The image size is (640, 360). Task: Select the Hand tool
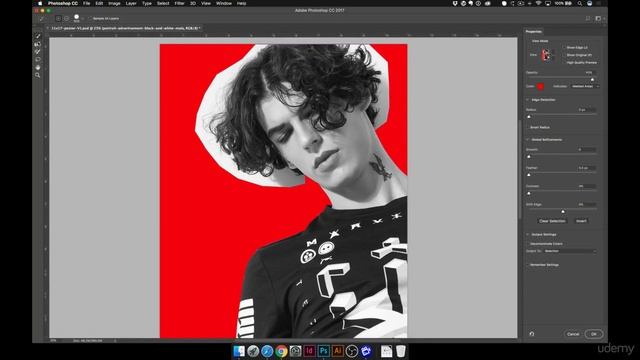tap(38, 67)
